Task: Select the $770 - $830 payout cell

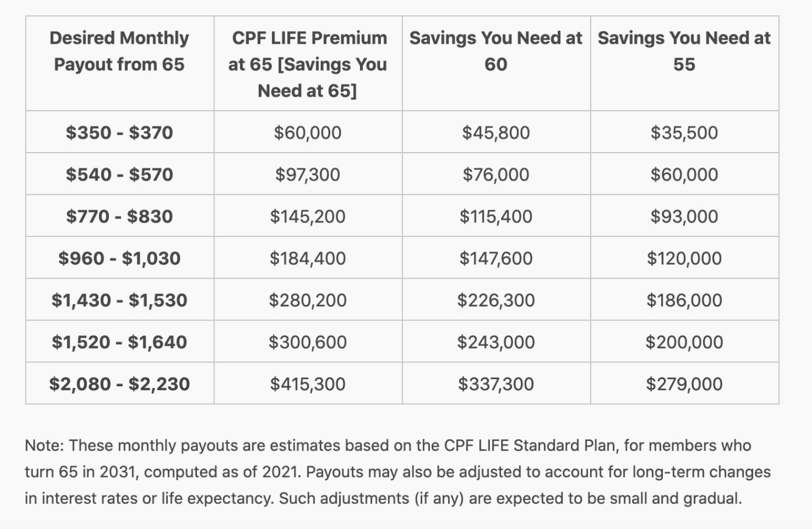Action: (x=119, y=216)
